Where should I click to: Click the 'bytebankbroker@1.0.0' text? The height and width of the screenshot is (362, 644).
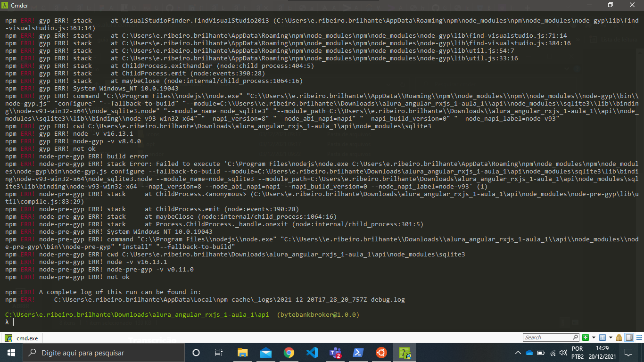[318, 314]
